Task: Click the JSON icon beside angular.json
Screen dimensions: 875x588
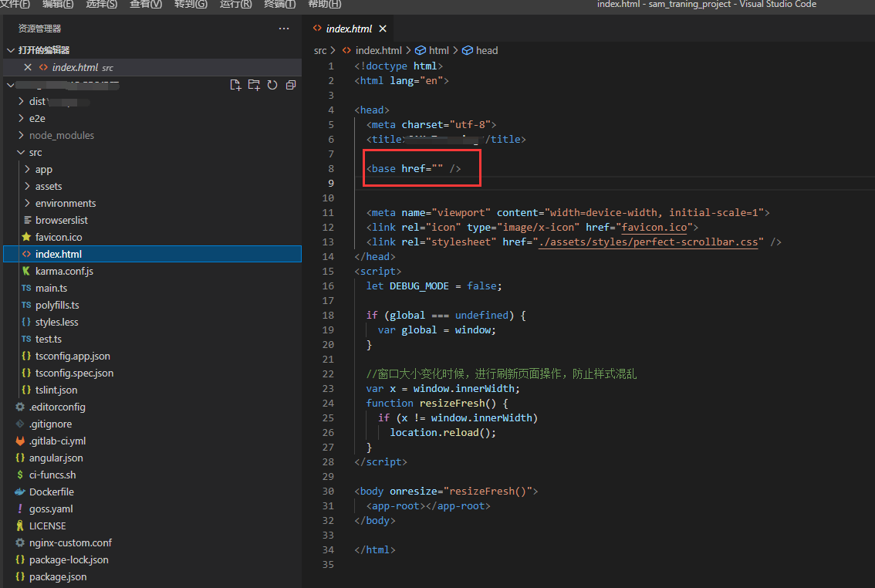Action: [x=20, y=458]
